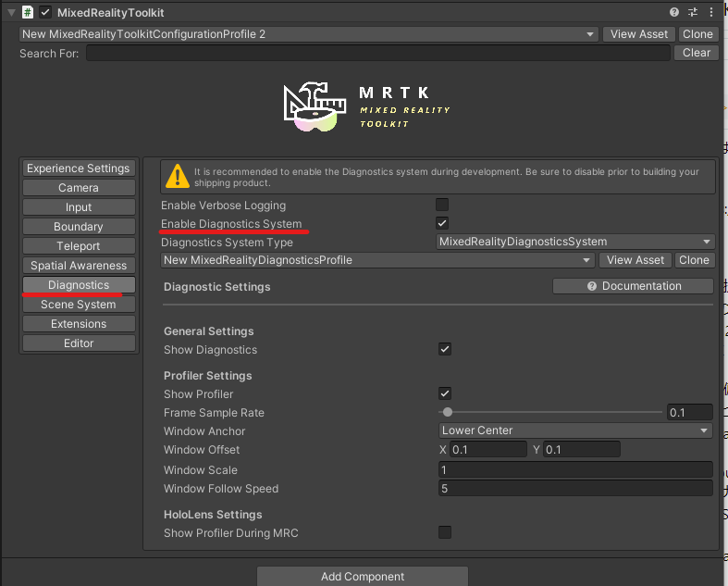This screenshot has width=728, height=586.
Task: Click the Frame Sample Rate slider handle
Action: pyautogui.click(x=448, y=412)
